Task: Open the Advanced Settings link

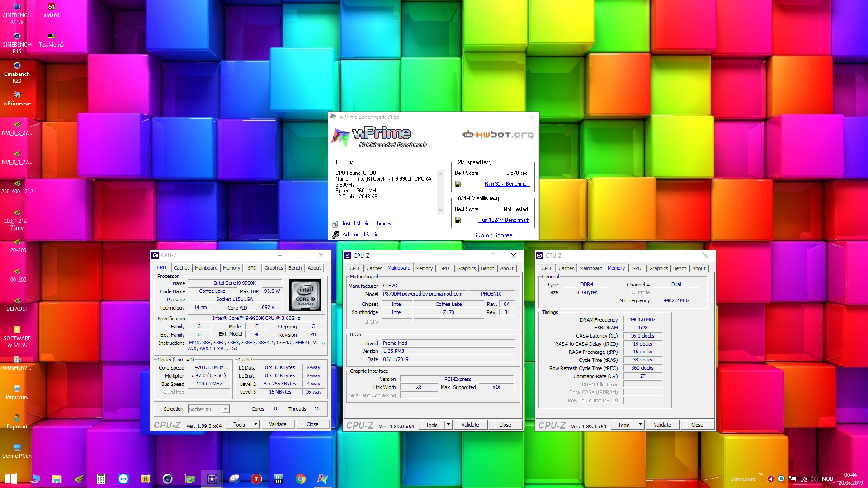Action: click(x=363, y=235)
